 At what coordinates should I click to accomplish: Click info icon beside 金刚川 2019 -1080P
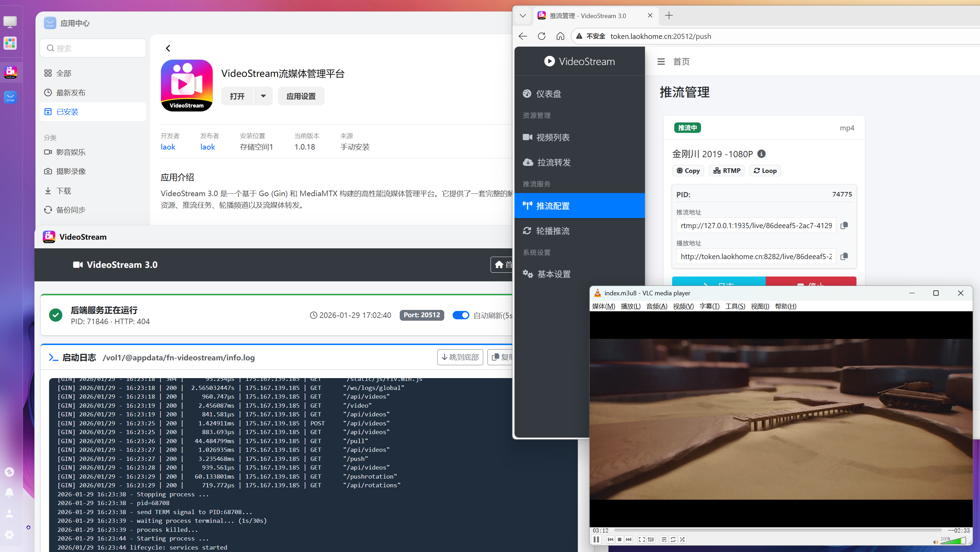coord(761,154)
